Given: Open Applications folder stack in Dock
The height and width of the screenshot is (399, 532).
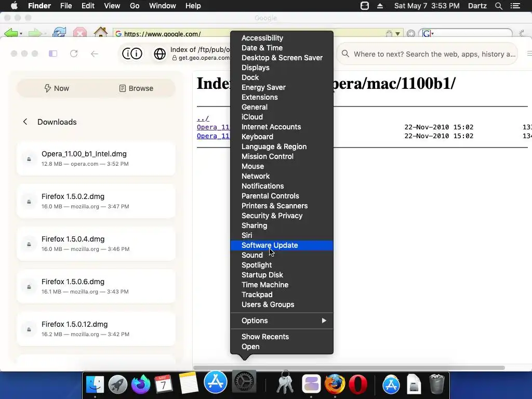Looking at the screenshot, I should [391, 385].
